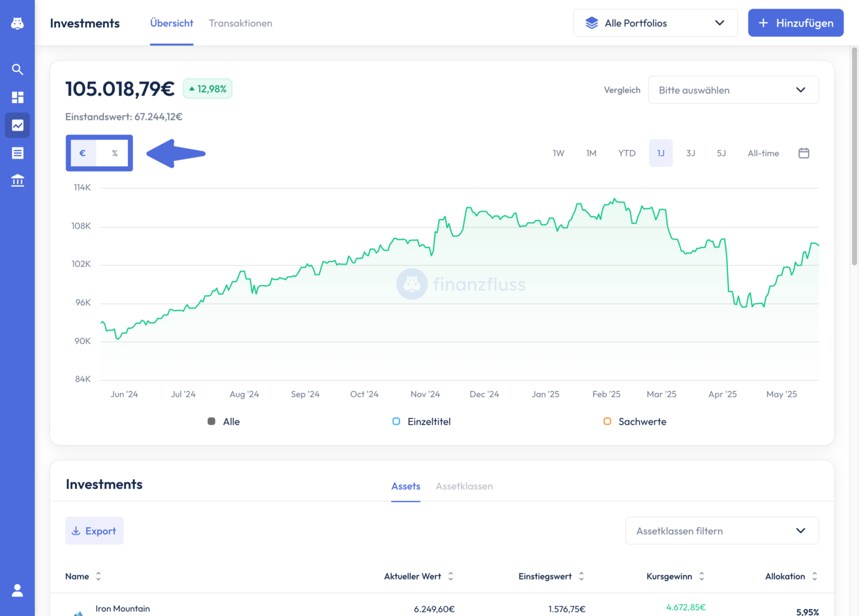Open search from the sidebar
This screenshot has width=859, height=616.
(18, 70)
